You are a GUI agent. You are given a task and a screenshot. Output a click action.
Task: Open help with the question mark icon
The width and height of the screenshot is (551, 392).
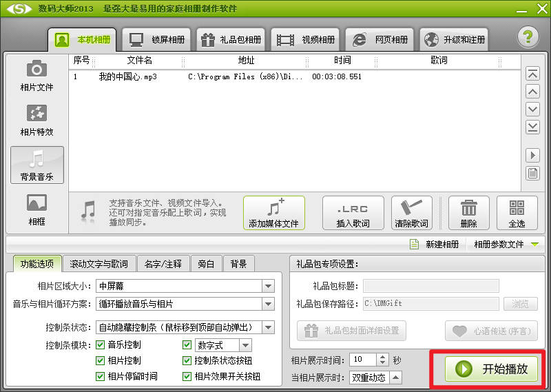click(528, 37)
